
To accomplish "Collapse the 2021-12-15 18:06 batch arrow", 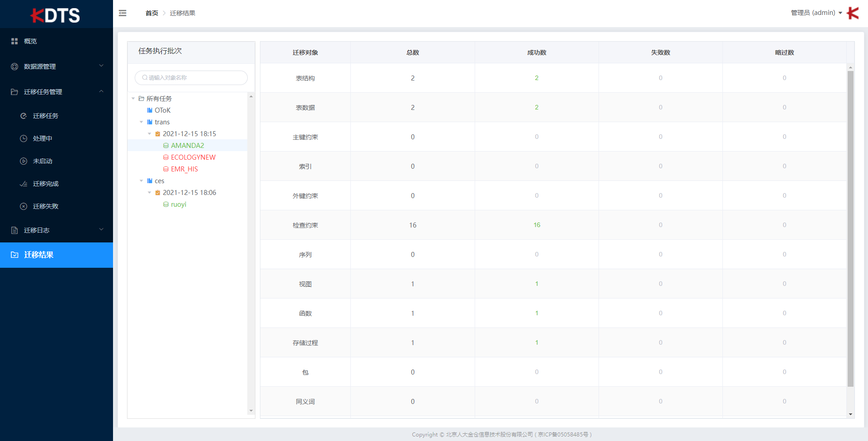I will (150, 193).
